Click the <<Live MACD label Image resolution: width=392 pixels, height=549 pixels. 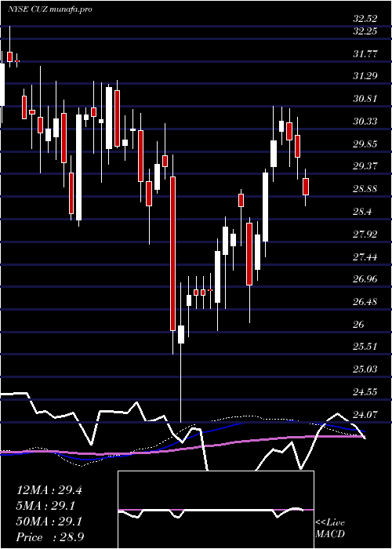[330, 529]
